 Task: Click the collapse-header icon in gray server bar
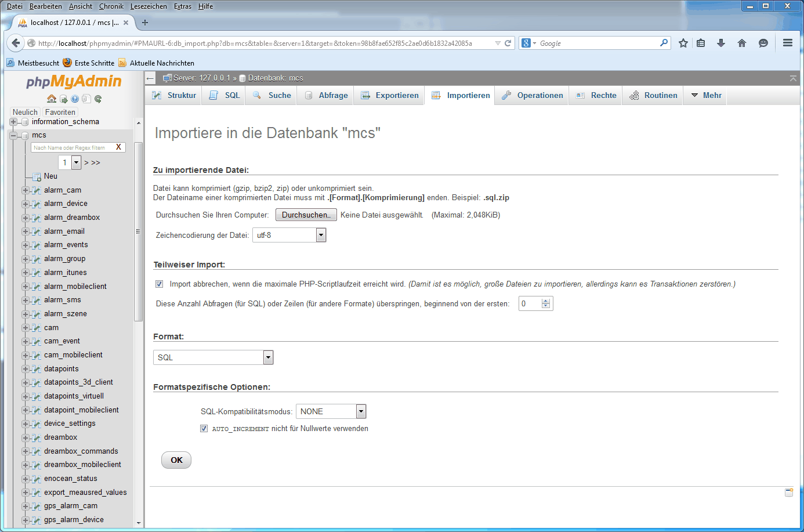pos(793,78)
